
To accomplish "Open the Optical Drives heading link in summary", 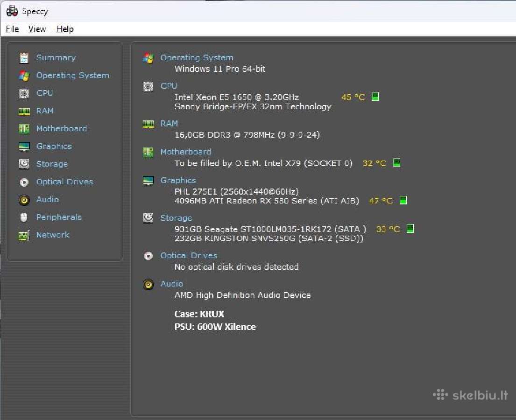I will (x=189, y=256).
